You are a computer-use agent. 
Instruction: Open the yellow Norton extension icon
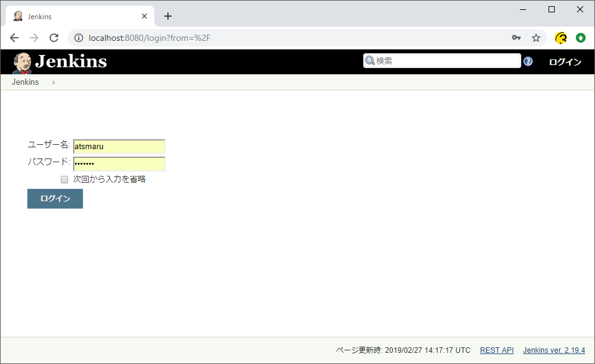[x=561, y=38]
